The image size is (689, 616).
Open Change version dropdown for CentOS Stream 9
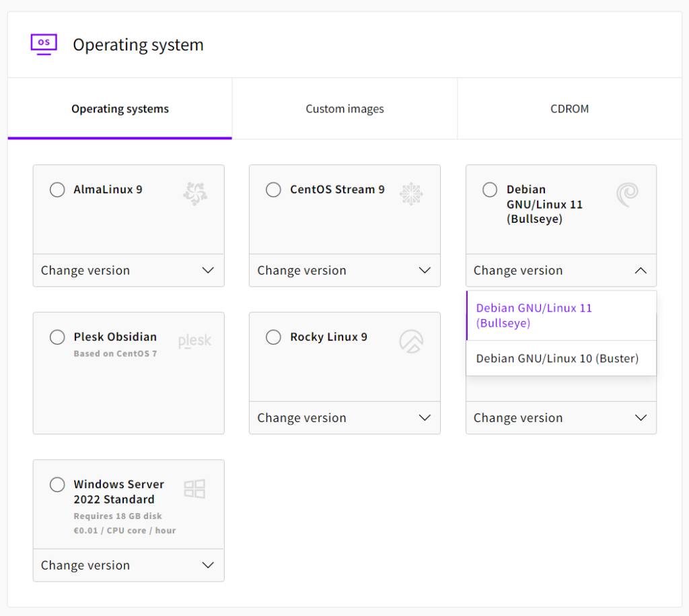point(344,271)
